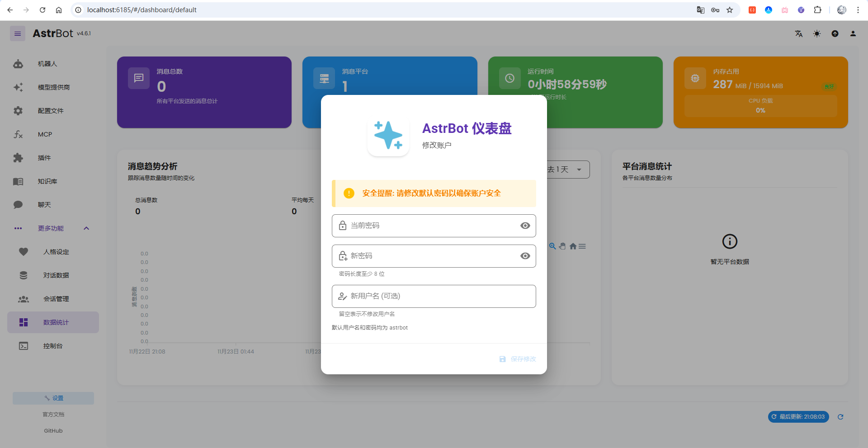Click the browser home button
The height and width of the screenshot is (448, 868).
coord(59,10)
